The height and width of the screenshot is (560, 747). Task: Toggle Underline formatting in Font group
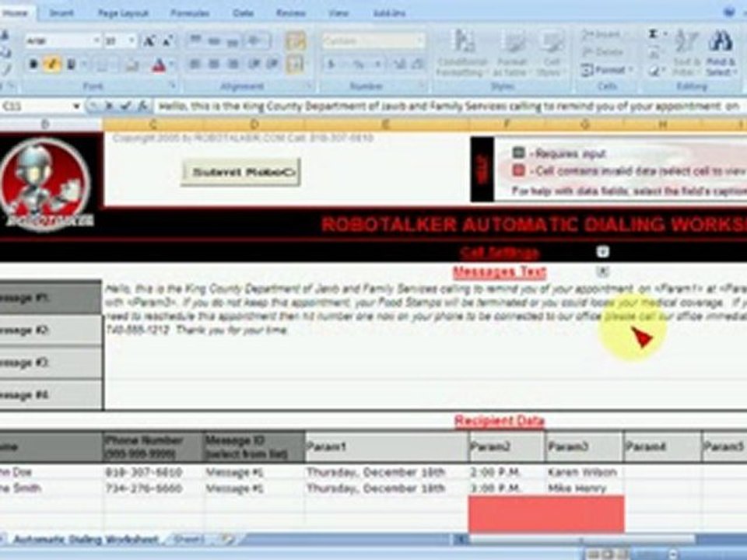point(71,64)
